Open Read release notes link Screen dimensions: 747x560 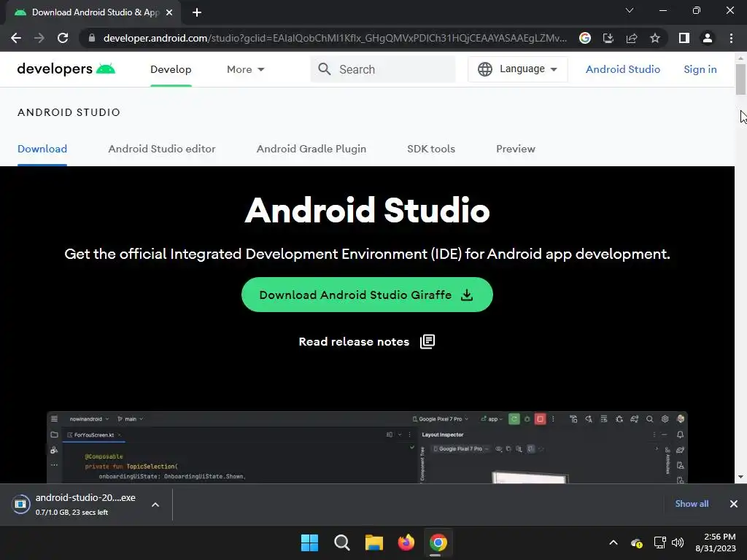[366, 342]
